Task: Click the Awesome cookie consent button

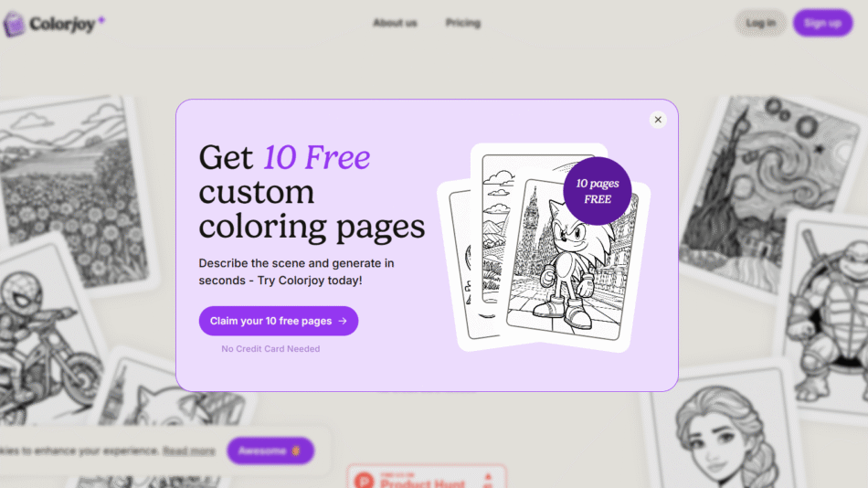Action: coord(270,451)
